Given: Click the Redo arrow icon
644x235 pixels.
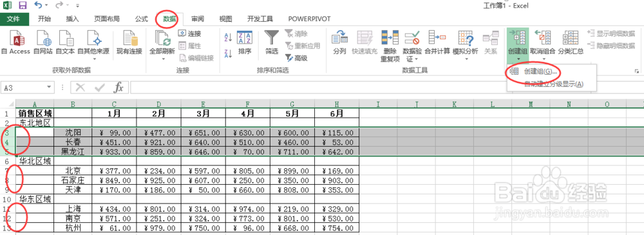Looking at the screenshot, I should coord(59,5).
